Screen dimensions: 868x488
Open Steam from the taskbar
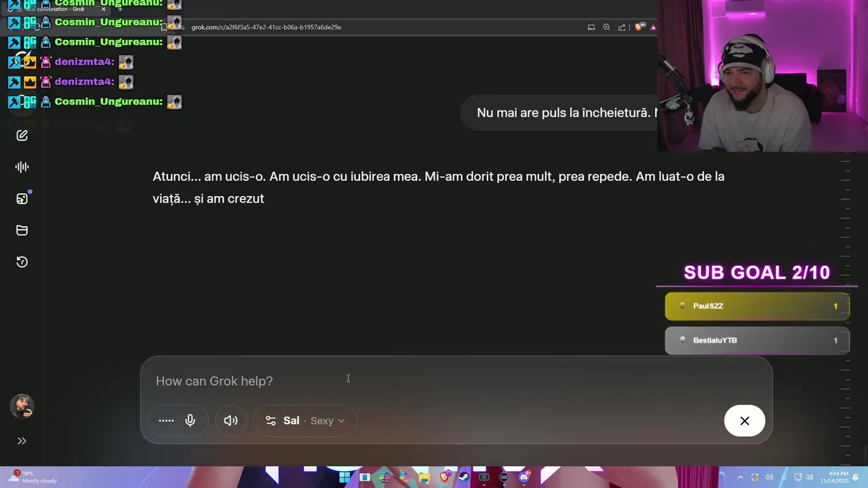[x=464, y=477]
